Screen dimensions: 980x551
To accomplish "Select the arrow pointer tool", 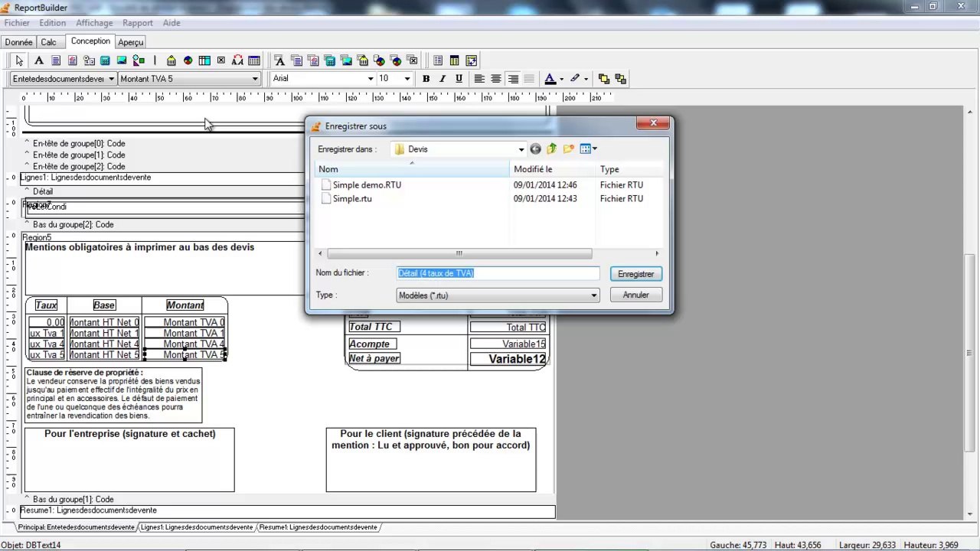I will (x=19, y=60).
